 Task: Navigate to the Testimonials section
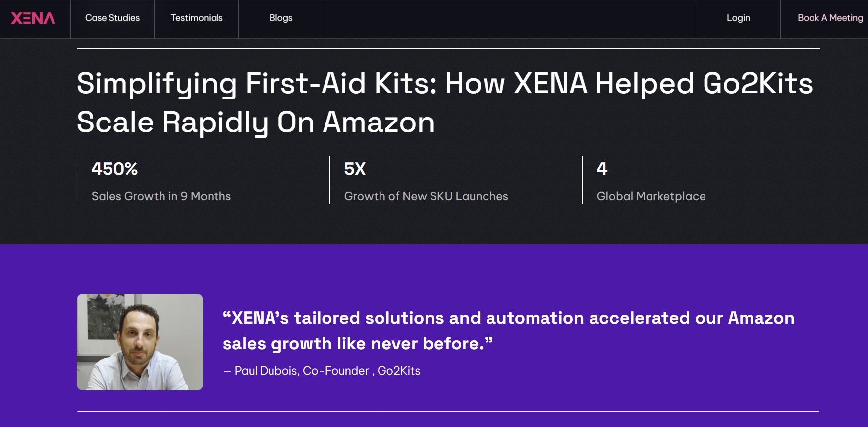coord(196,18)
